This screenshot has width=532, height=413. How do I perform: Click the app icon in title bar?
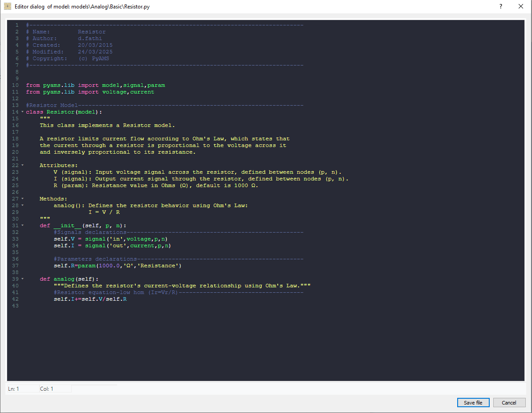click(x=7, y=7)
